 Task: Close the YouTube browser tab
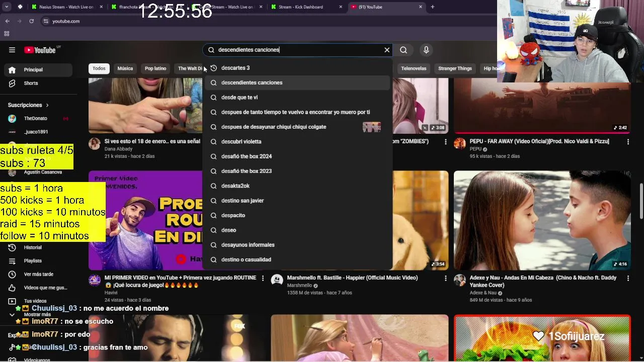coord(421,7)
